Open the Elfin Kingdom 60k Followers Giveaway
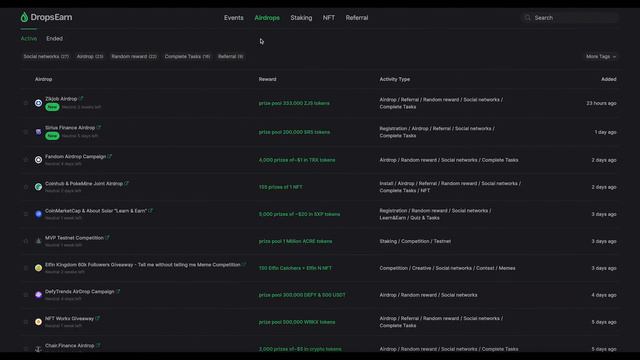This screenshot has height=360, width=640. coord(142,264)
